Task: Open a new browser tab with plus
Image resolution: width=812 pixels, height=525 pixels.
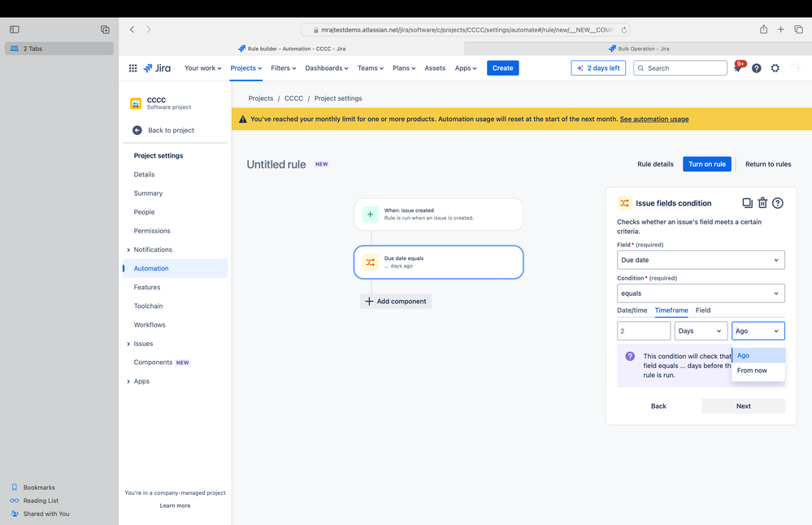Action: point(780,29)
